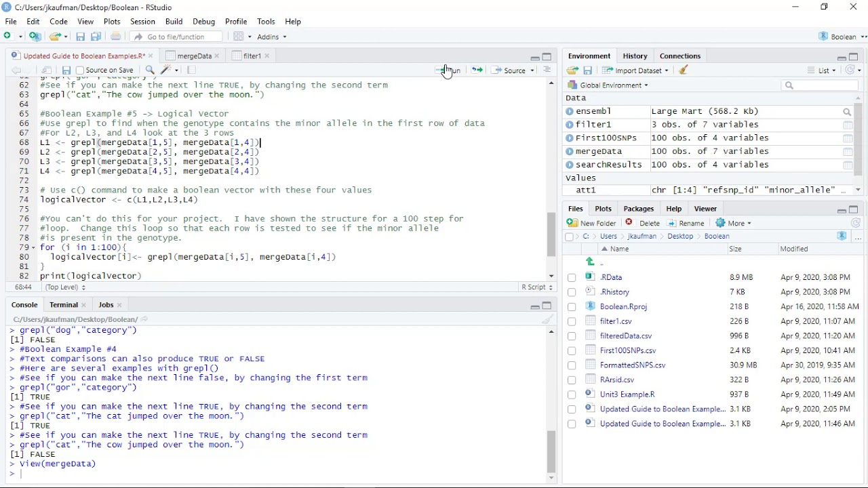Click the Find/Replace magnifier icon

click(150, 70)
